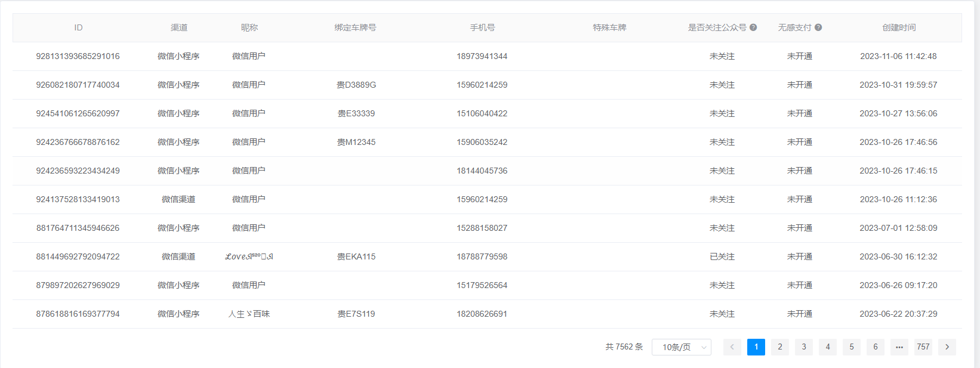Click the 创建时间 column header
This screenshot has width=980, height=368.
click(x=898, y=27)
